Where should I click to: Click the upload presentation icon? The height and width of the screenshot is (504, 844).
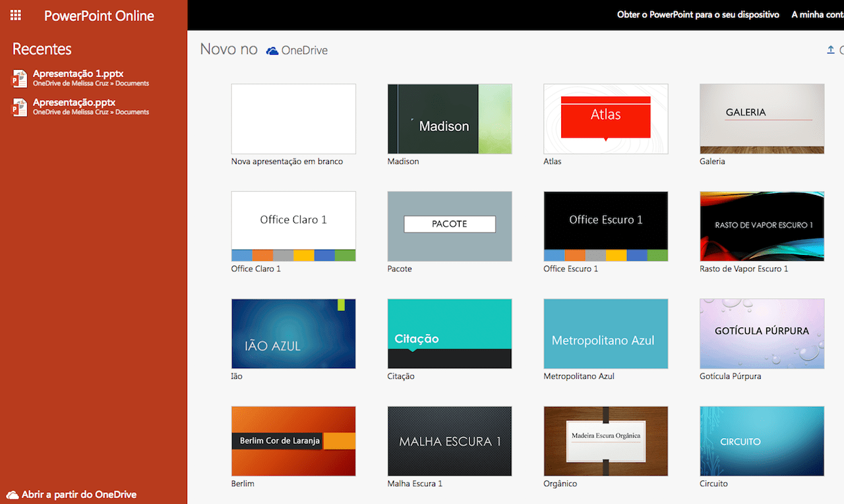pyautogui.click(x=832, y=49)
